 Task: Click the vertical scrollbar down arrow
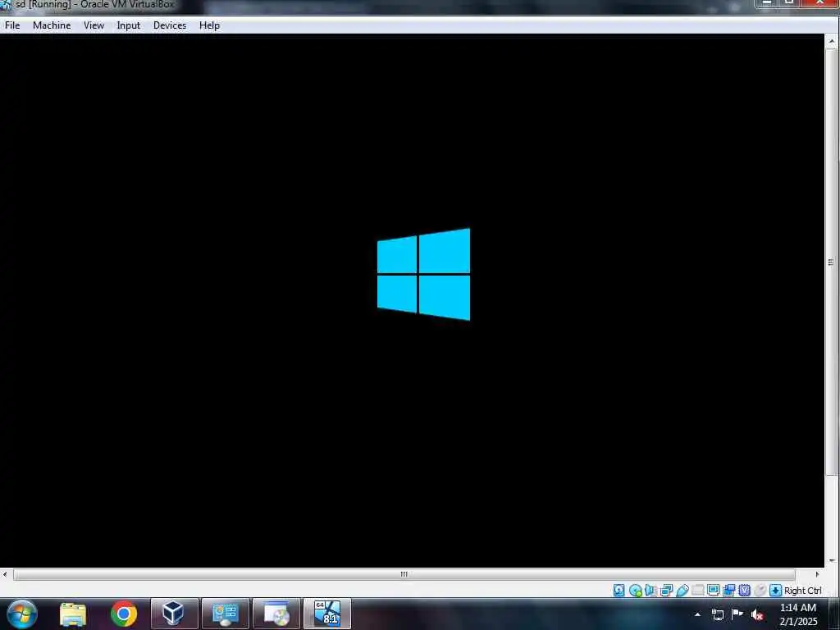832,560
